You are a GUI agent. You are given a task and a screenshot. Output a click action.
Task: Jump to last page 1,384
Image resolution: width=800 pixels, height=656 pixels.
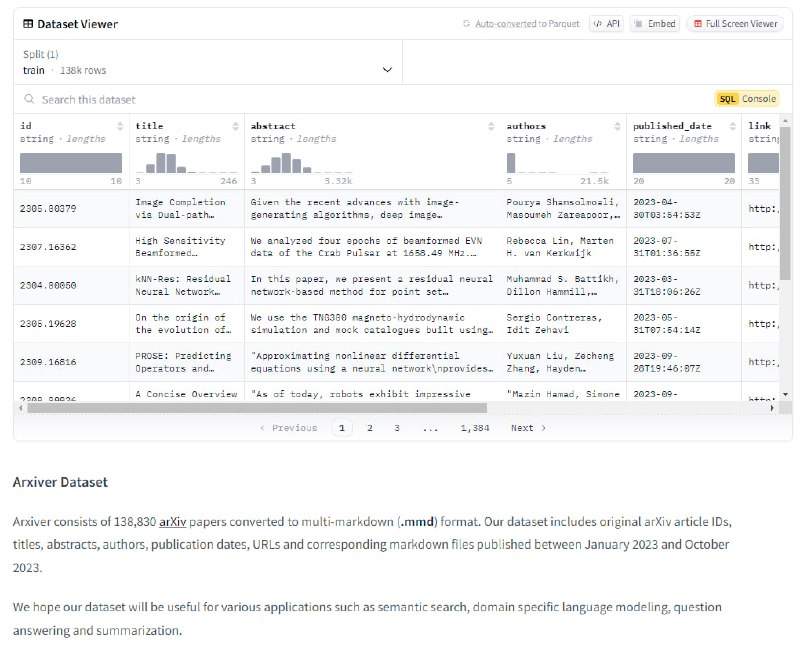(475, 428)
